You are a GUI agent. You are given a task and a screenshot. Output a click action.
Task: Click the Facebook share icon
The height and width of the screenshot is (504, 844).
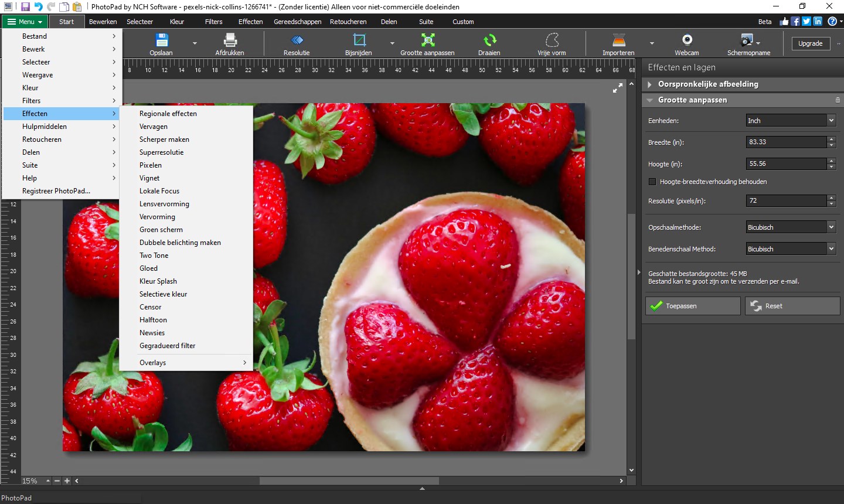tap(795, 21)
